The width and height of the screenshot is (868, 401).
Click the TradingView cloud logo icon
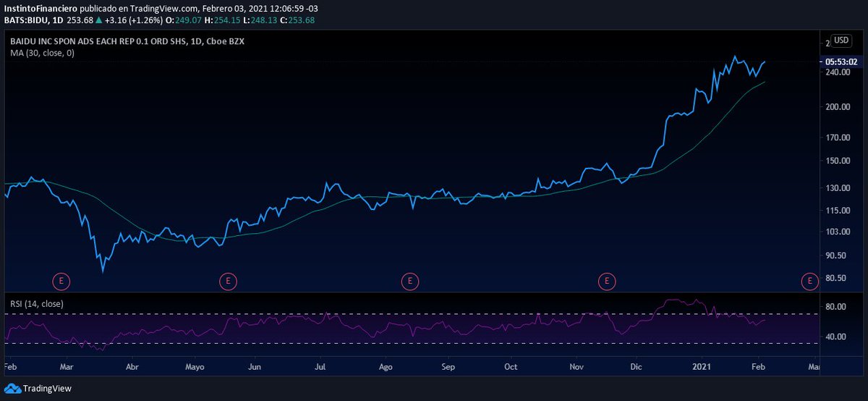tap(12, 389)
